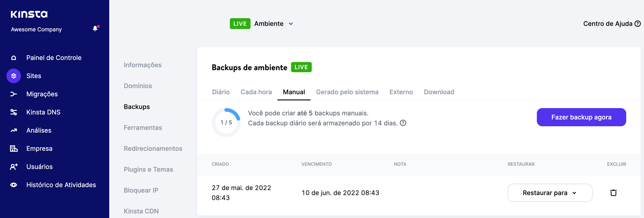Click the 1/5 backup progress ring

[x=226, y=122]
